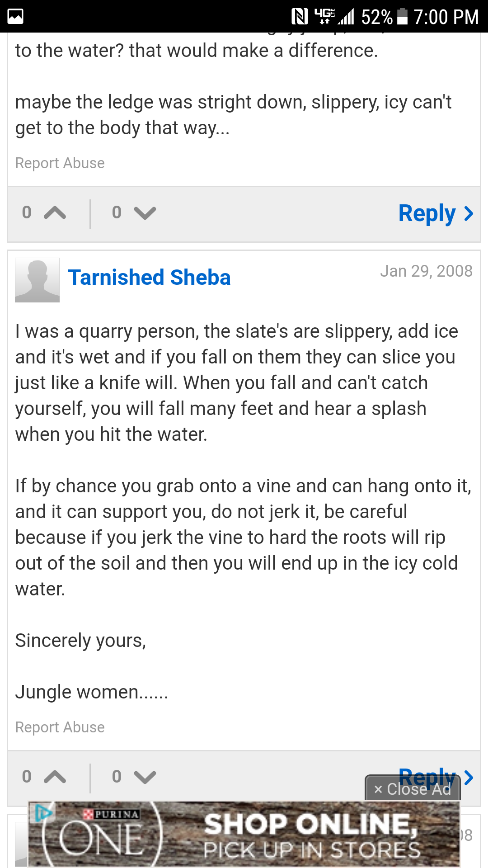488x868 pixels.
Task: Downvote Tarnished Sheba's comment
Action: pos(145,777)
